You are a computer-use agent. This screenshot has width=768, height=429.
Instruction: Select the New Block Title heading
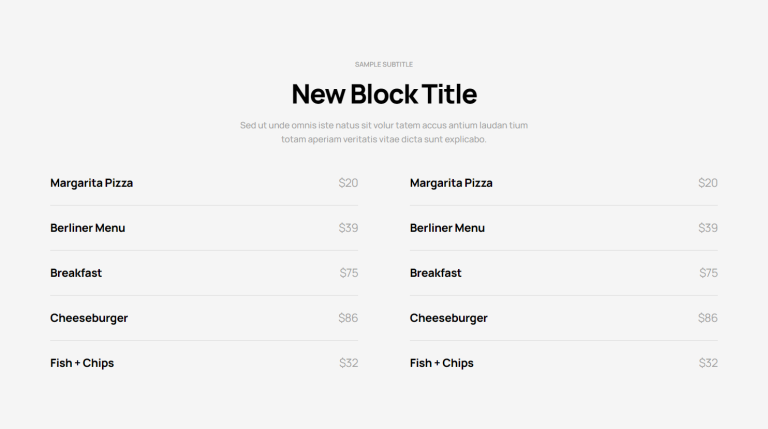coord(384,94)
